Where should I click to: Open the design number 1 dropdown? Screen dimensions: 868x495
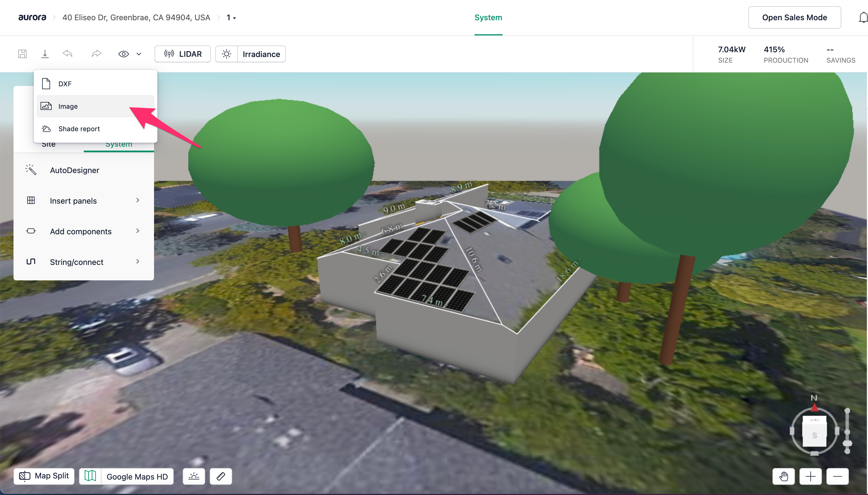click(x=231, y=17)
